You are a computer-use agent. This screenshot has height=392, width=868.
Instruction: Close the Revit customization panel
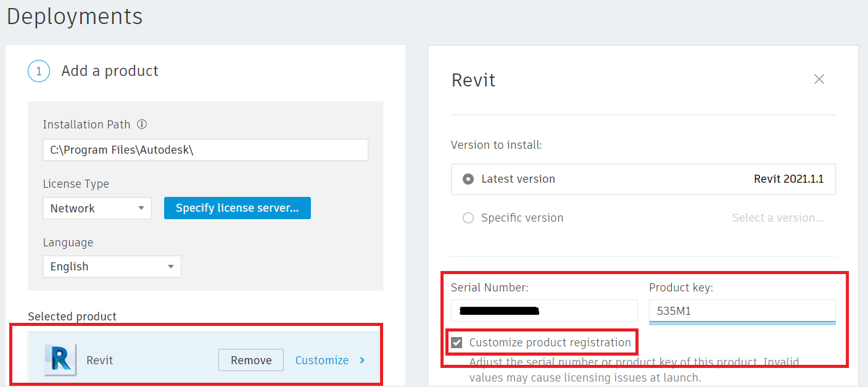tap(819, 79)
